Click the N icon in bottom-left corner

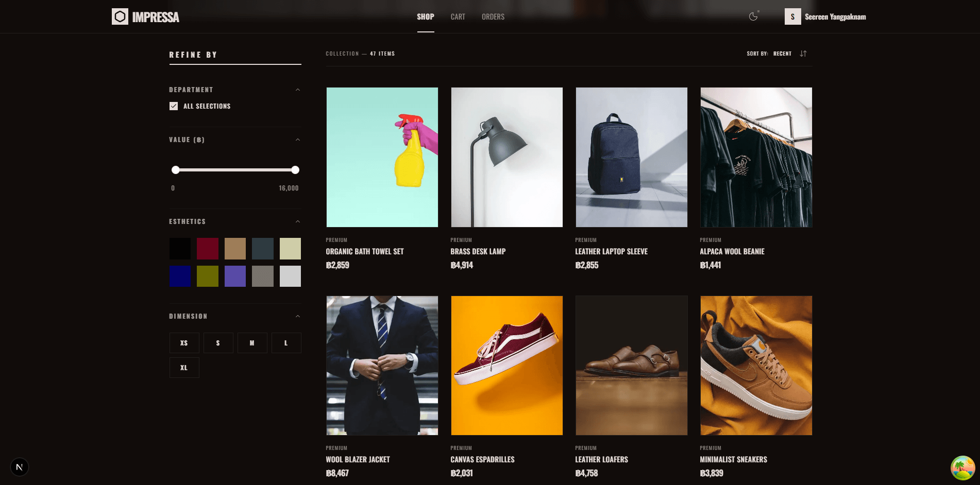20,467
